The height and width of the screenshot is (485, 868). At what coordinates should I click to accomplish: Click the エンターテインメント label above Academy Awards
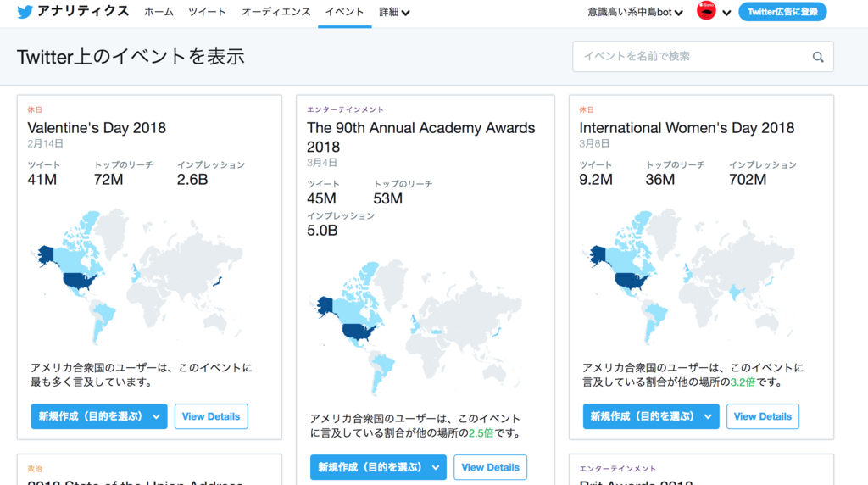(x=346, y=109)
